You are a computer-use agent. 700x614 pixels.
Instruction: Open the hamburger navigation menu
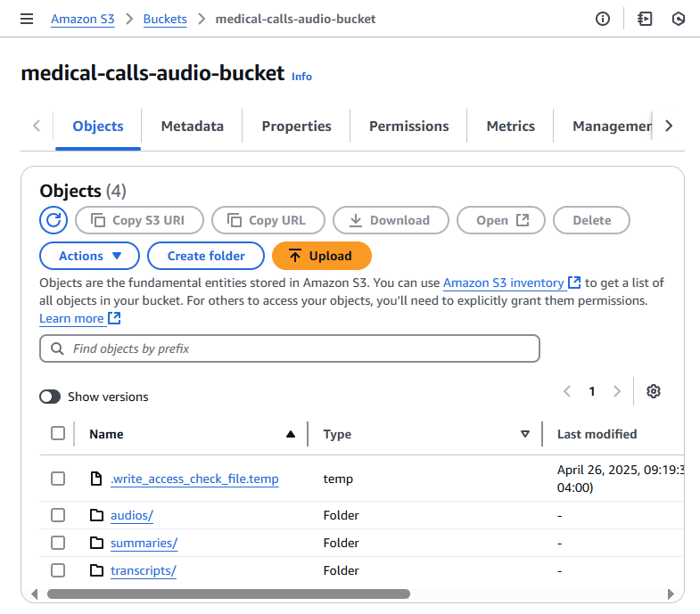[27, 19]
